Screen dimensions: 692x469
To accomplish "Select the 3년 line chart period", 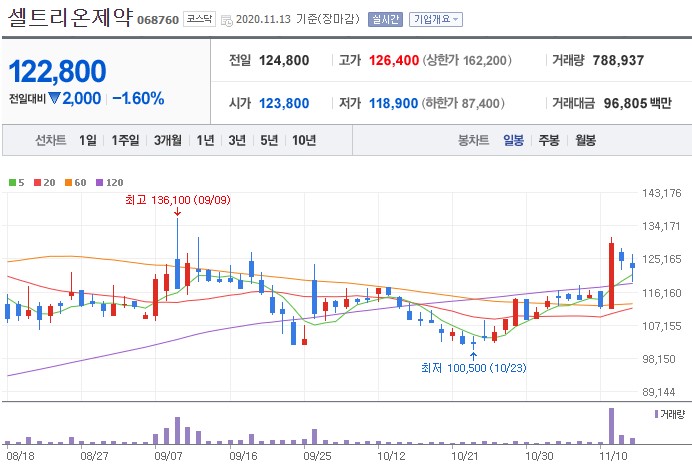I will 237,140.
